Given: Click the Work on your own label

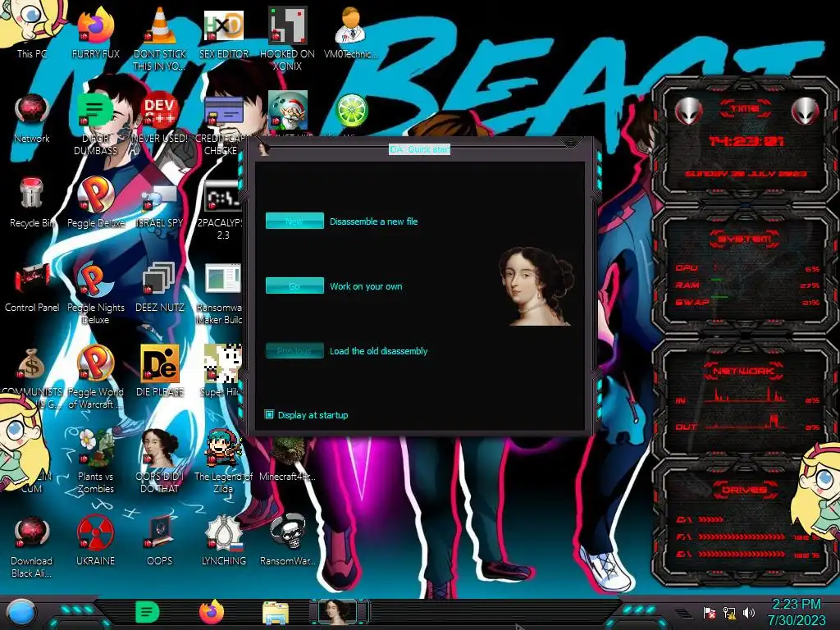Looking at the screenshot, I should pyautogui.click(x=366, y=286).
